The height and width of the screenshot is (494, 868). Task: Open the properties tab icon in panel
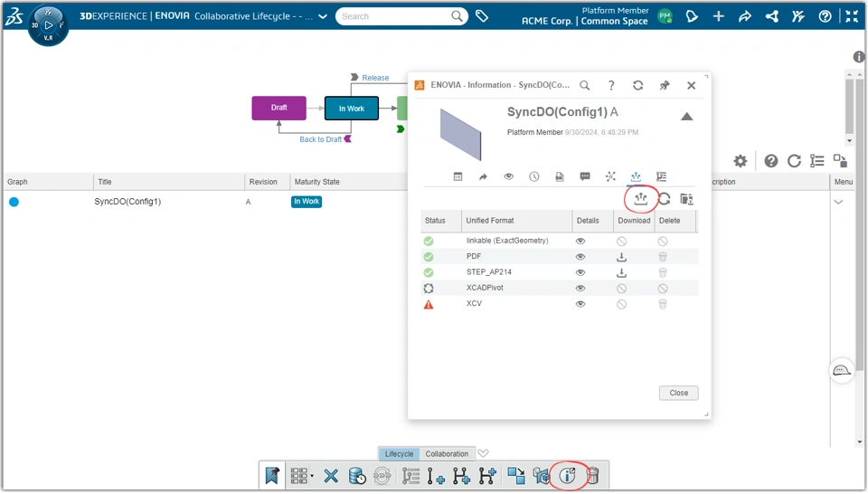[458, 176]
